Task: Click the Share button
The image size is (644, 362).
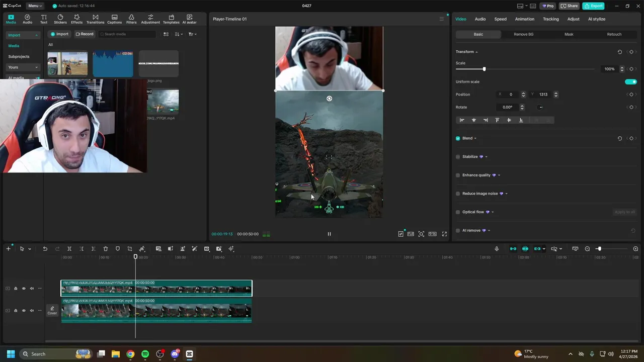Action: 569,6
